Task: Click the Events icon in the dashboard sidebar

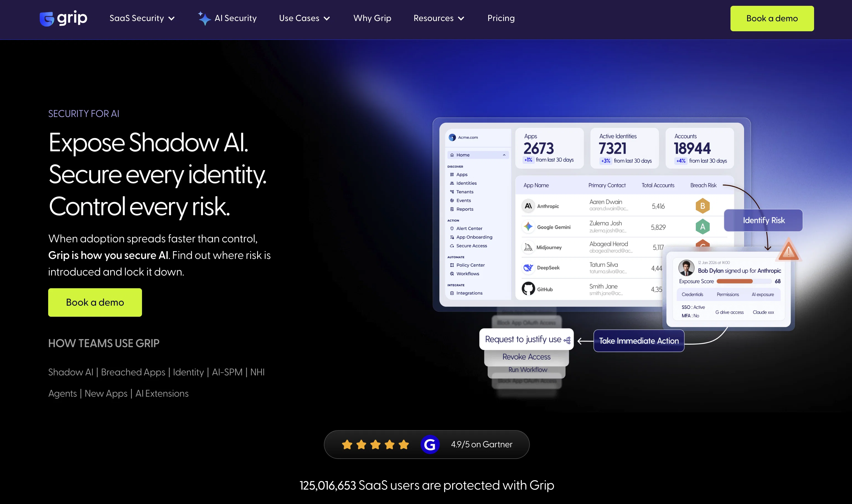Action: pyautogui.click(x=452, y=201)
